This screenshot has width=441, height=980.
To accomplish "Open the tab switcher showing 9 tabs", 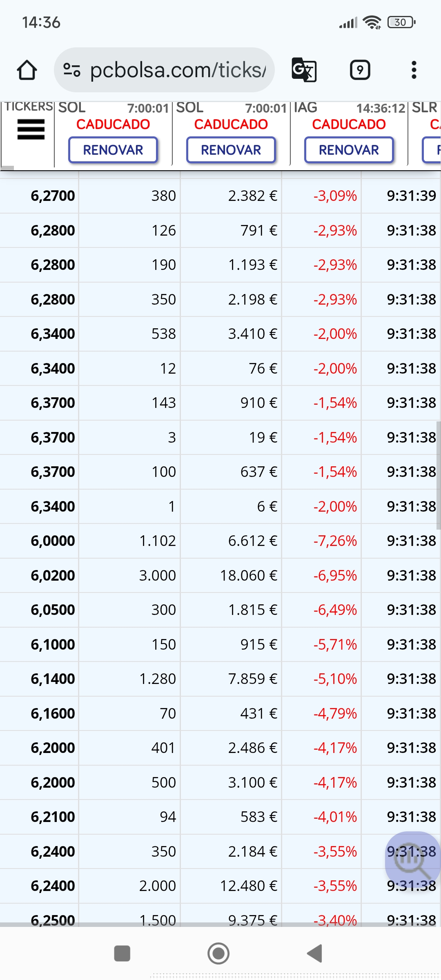I will (x=360, y=70).
